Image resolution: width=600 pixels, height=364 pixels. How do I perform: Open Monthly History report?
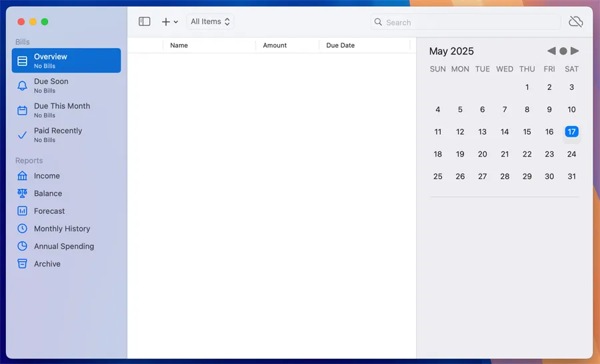(x=61, y=229)
